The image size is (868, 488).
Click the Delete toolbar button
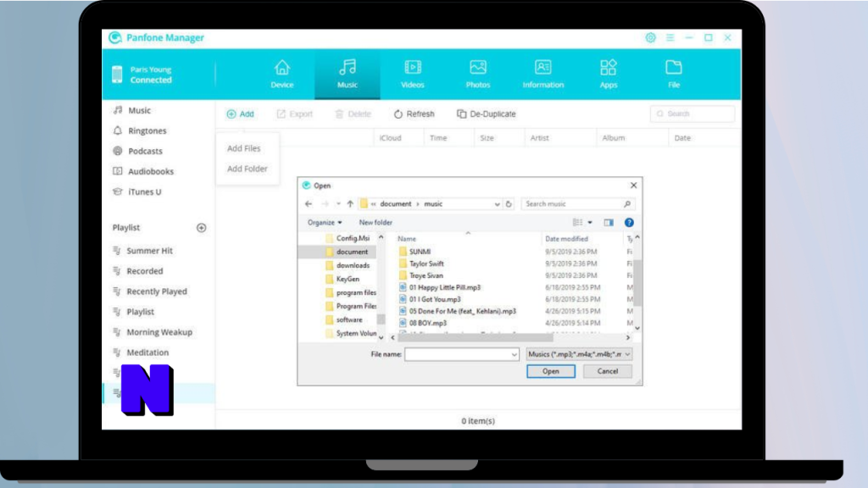pyautogui.click(x=353, y=114)
